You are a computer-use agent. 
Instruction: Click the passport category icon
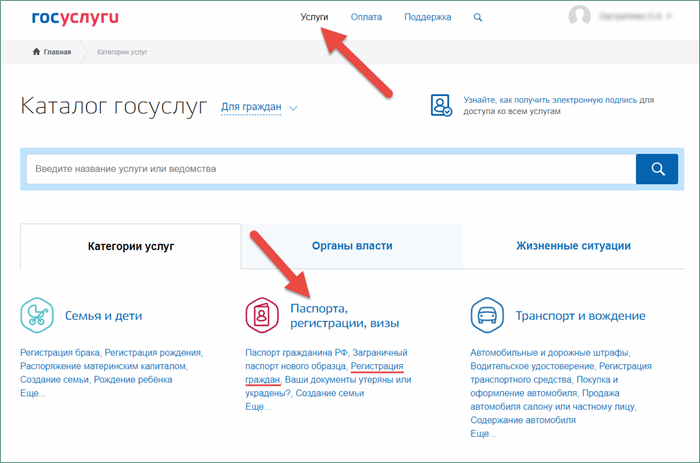point(262,315)
